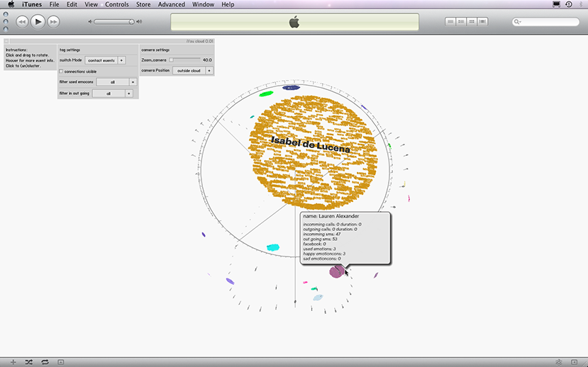The width and height of the screenshot is (588, 367).
Task: Switch to grid view icon
Action: [x=472, y=22]
